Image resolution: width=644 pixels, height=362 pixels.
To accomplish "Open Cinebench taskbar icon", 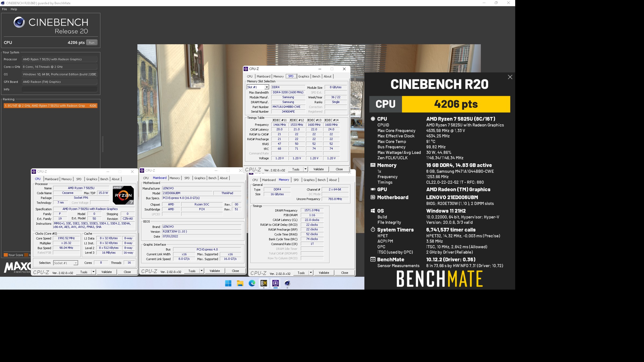I will pyautogui.click(x=287, y=283).
